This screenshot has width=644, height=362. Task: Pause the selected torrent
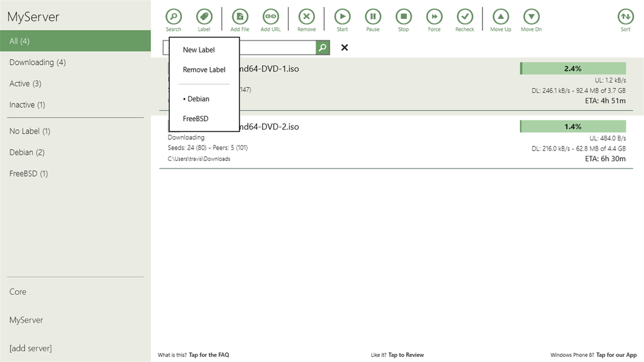(373, 17)
